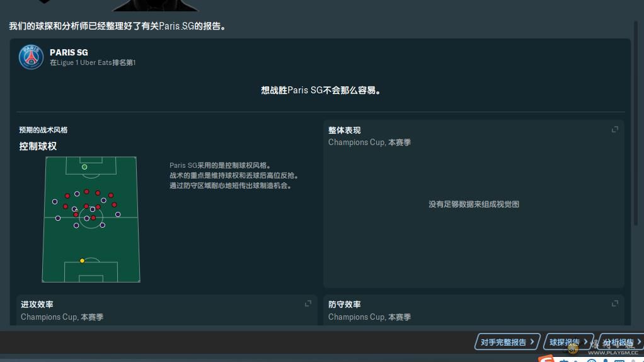Click the 防守效率 section heading
The height and width of the screenshot is (362, 644).
[x=344, y=305]
